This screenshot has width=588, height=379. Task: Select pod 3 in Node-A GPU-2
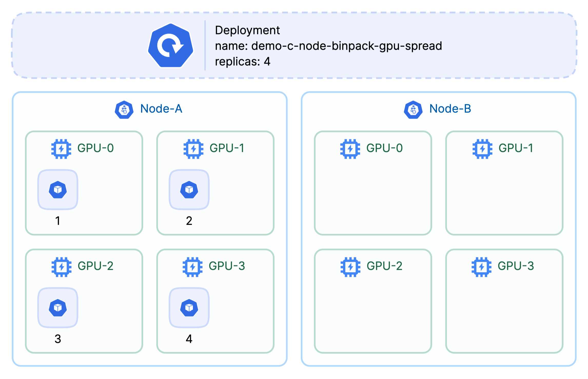tap(58, 308)
